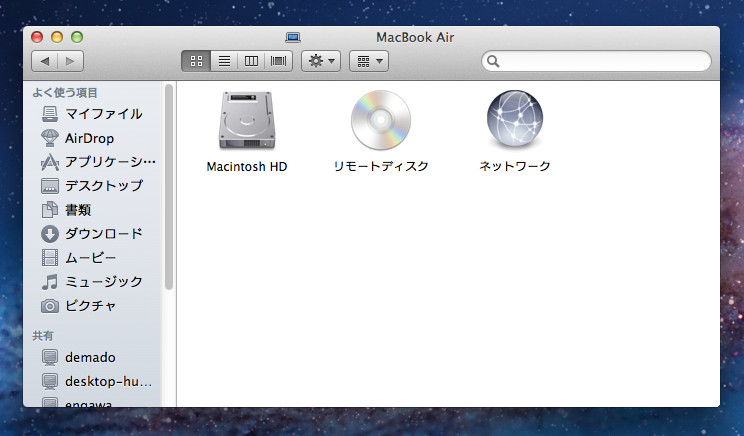
Task: Click the リモートディスク label text
Action: tap(381, 167)
